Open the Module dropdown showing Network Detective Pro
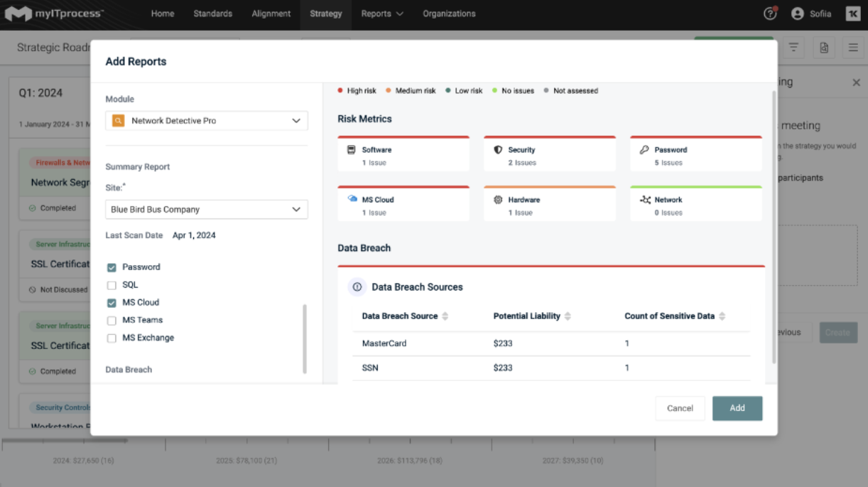The height and width of the screenshot is (487, 868). click(x=207, y=121)
